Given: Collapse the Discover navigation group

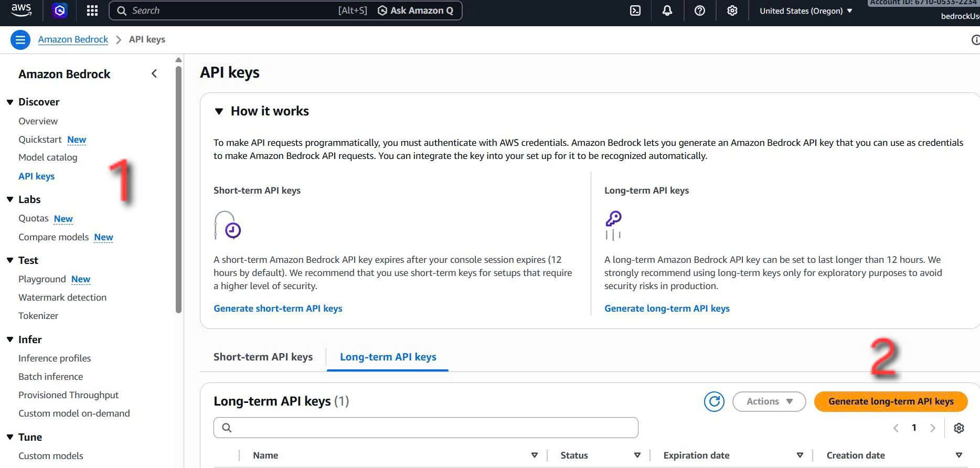Looking at the screenshot, I should pos(10,102).
